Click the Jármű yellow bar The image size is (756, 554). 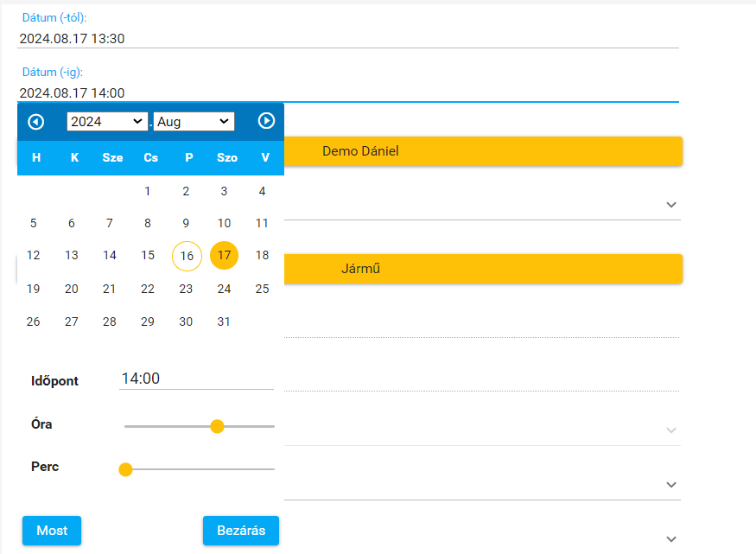(x=482, y=269)
